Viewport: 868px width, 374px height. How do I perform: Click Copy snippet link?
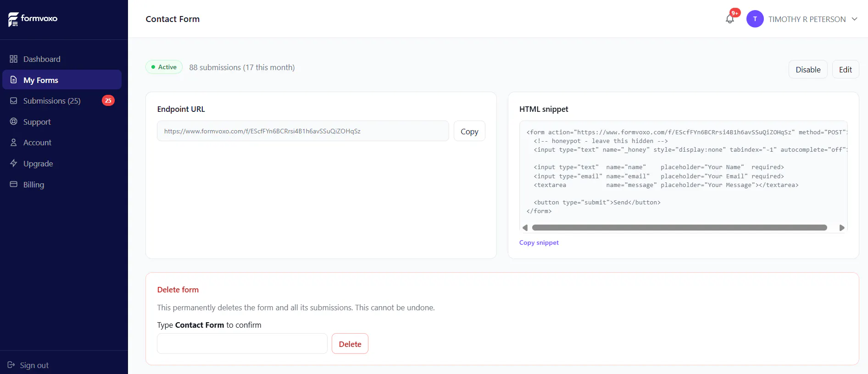[539, 242]
